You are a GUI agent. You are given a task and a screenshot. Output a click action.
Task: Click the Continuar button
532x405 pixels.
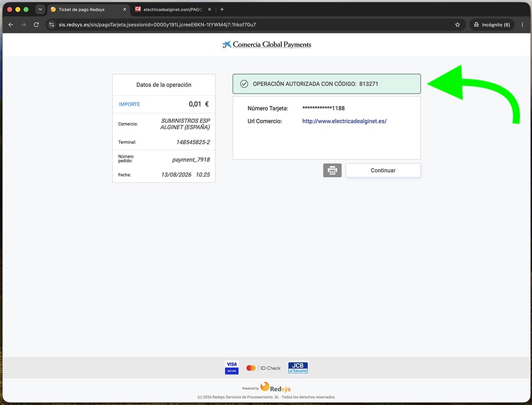pos(383,170)
